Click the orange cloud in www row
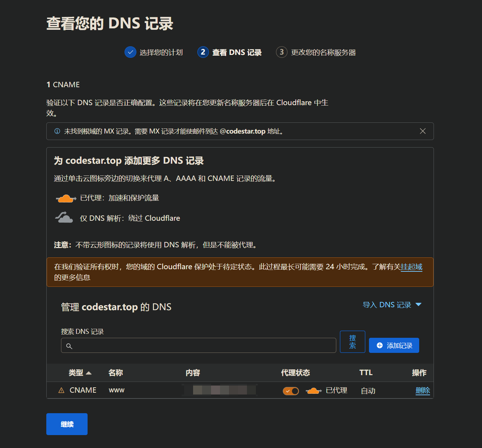Image resolution: width=482 pixels, height=448 pixels. pyautogui.click(x=313, y=391)
